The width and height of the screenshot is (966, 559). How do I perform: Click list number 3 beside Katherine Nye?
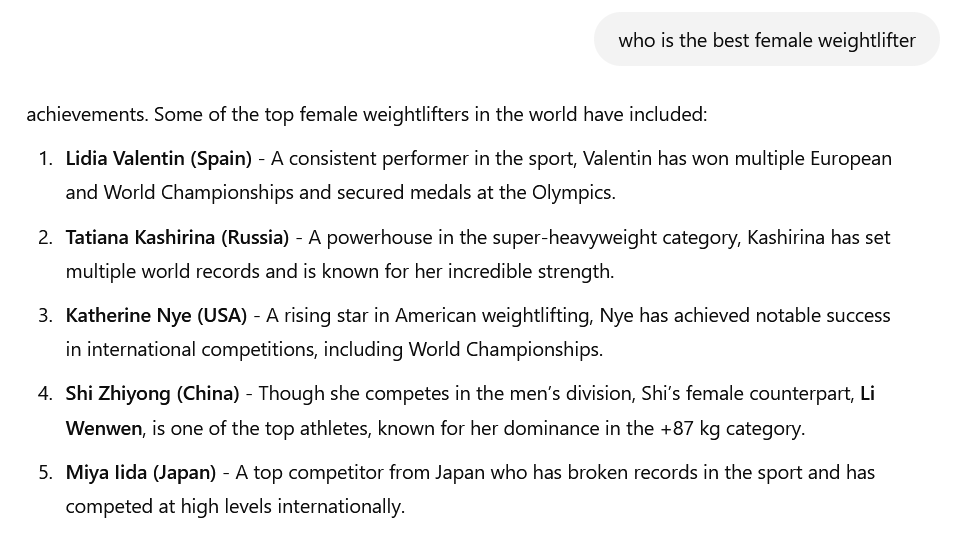tap(45, 315)
